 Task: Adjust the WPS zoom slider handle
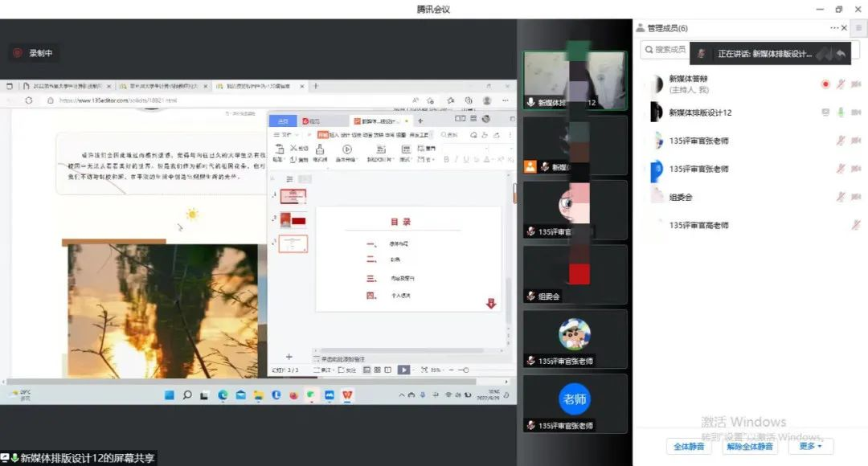click(x=465, y=370)
